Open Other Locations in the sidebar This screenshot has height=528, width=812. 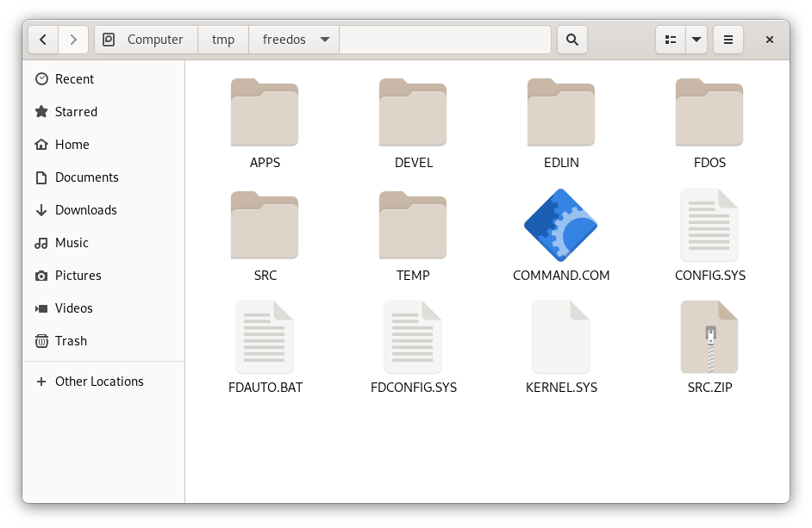98,382
